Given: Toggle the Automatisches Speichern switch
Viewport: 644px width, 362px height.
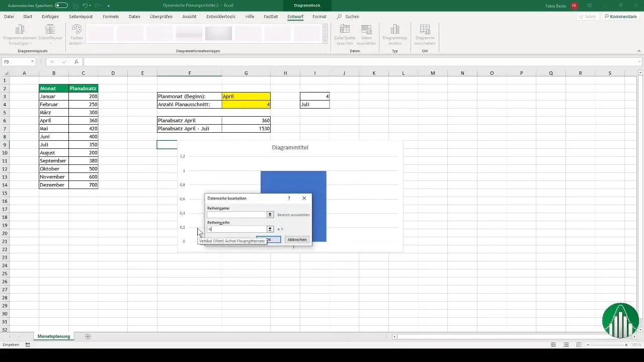Looking at the screenshot, I should coord(61,5).
